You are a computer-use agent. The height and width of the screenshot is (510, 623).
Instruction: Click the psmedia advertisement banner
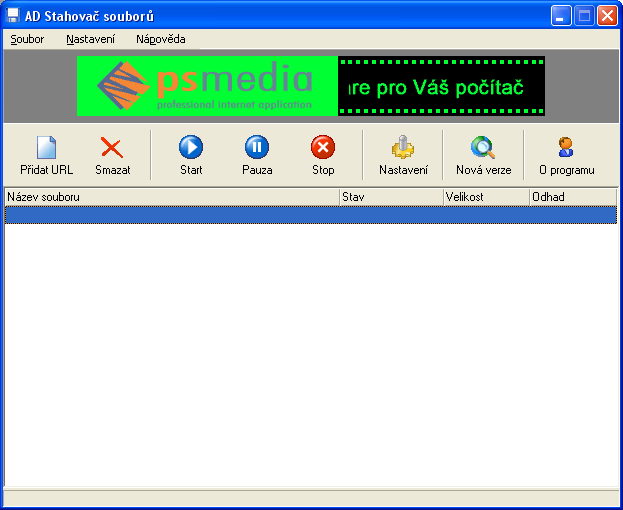(x=207, y=86)
